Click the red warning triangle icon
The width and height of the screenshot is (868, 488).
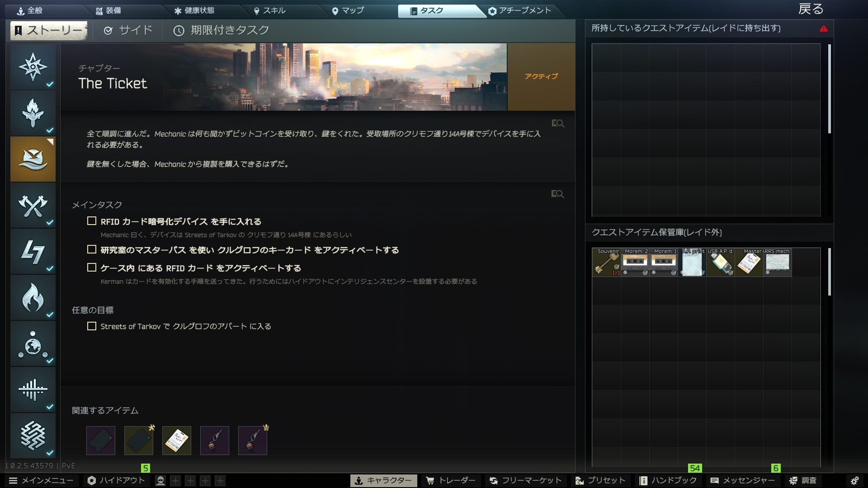click(824, 28)
